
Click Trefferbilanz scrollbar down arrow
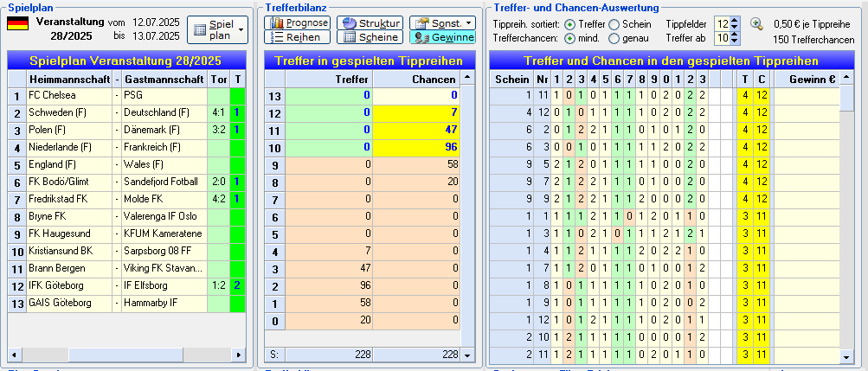tap(468, 355)
